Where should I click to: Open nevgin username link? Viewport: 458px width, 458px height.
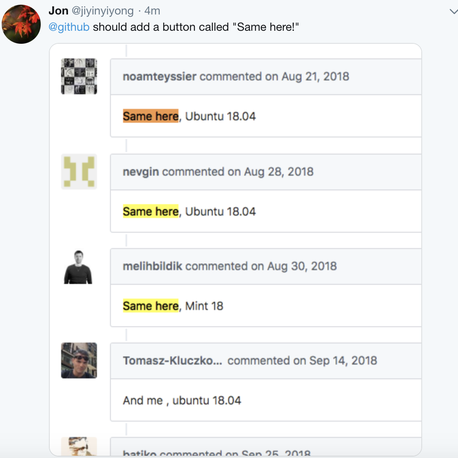point(141,172)
